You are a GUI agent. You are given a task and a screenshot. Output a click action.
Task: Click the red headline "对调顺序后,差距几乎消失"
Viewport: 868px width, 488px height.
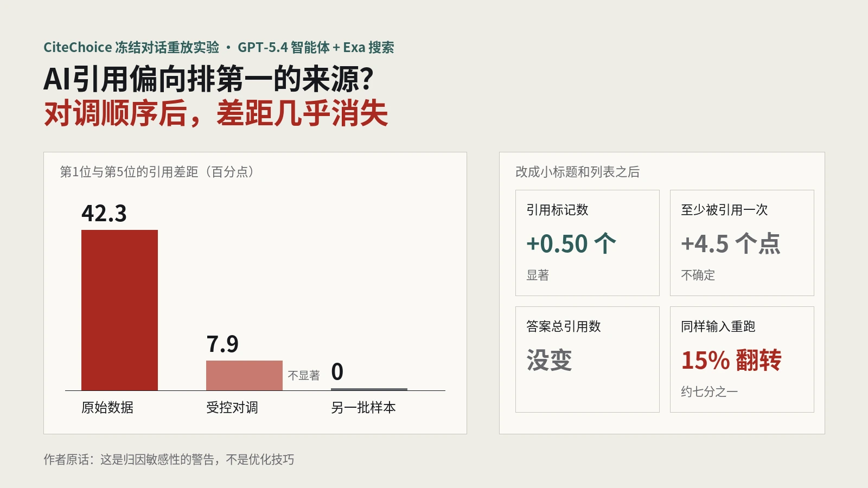[x=215, y=113]
